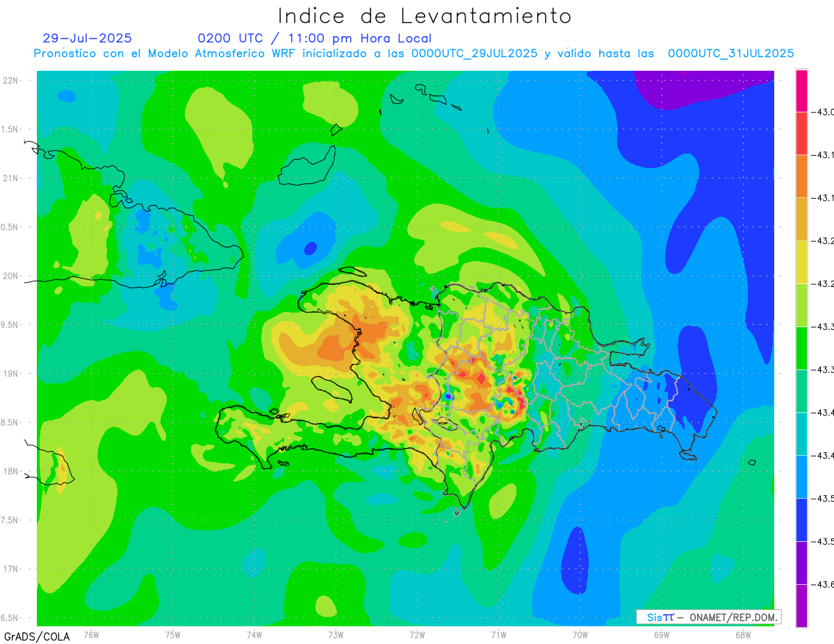Image resolution: width=834 pixels, height=644 pixels.
Task: Click the '6.5N' latitude label
Action: [x=10, y=618]
